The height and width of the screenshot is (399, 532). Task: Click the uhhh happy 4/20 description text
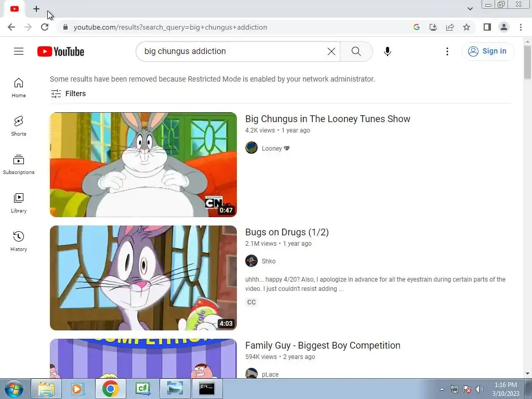pos(375,284)
